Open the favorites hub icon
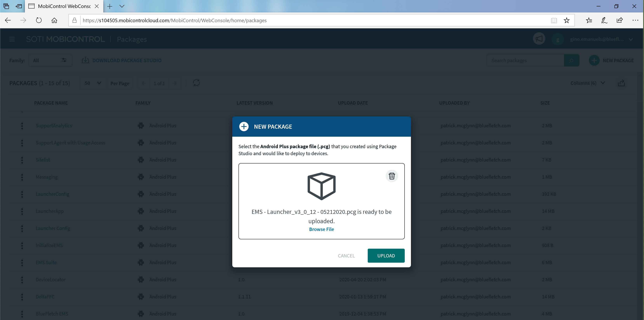Viewport: 644px width, 320px height. pos(589,20)
